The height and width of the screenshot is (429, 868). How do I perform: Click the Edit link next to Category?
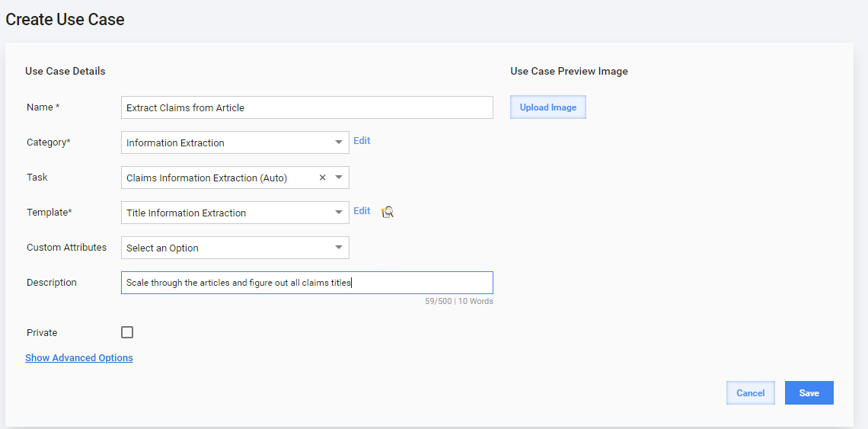362,141
